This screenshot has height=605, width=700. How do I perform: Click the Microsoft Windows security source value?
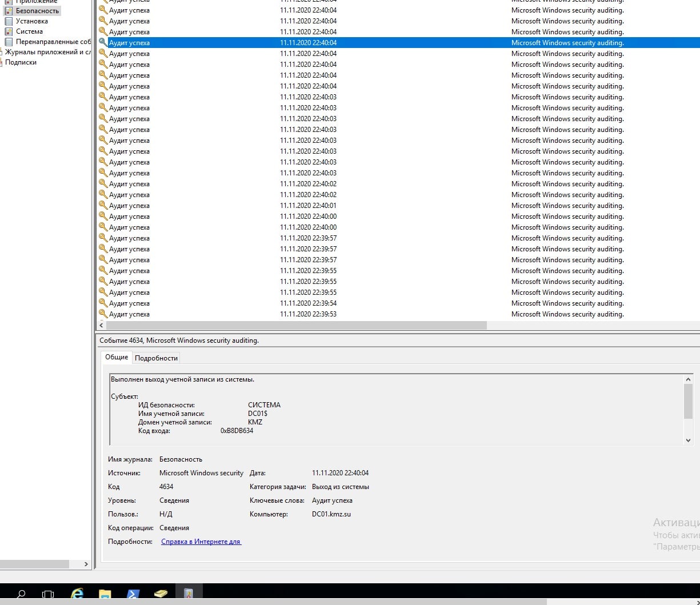[201, 473]
